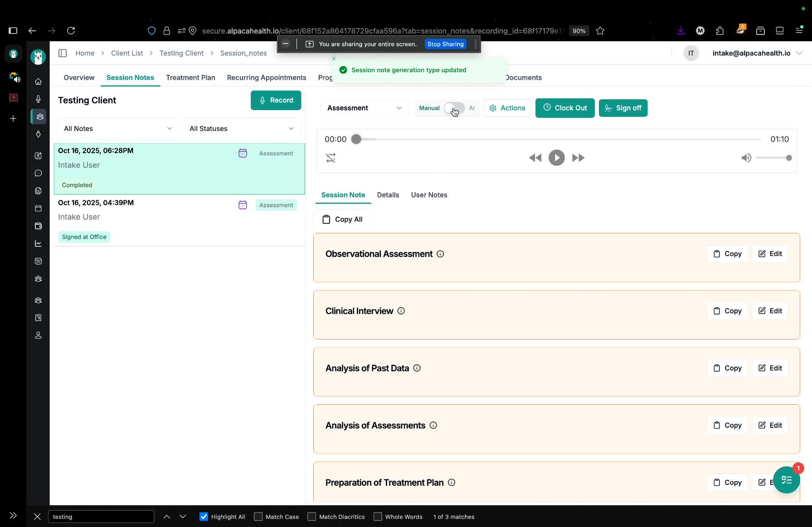Click calendar icon on 06:28PM note

coord(243,153)
